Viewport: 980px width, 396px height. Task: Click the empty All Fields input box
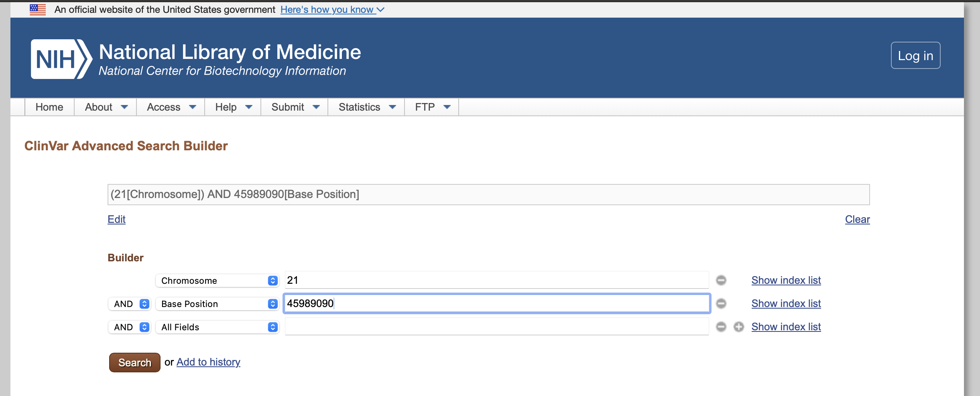tap(497, 327)
